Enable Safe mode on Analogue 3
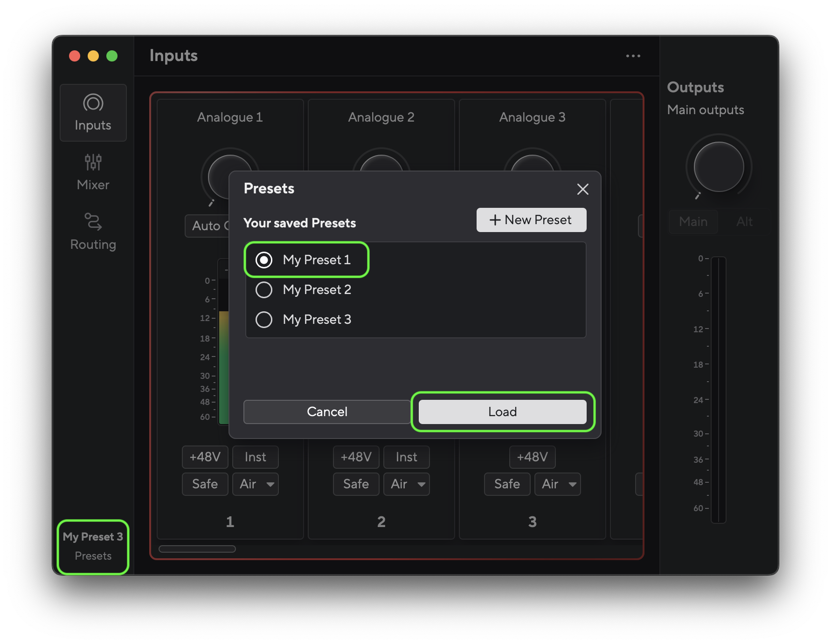Screen dimensions: 831x644 point(507,484)
